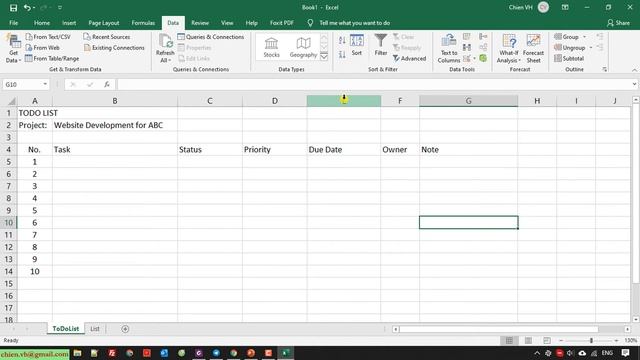Open the Group dropdown arrow
This screenshot has height=360, width=640.
coord(584,37)
